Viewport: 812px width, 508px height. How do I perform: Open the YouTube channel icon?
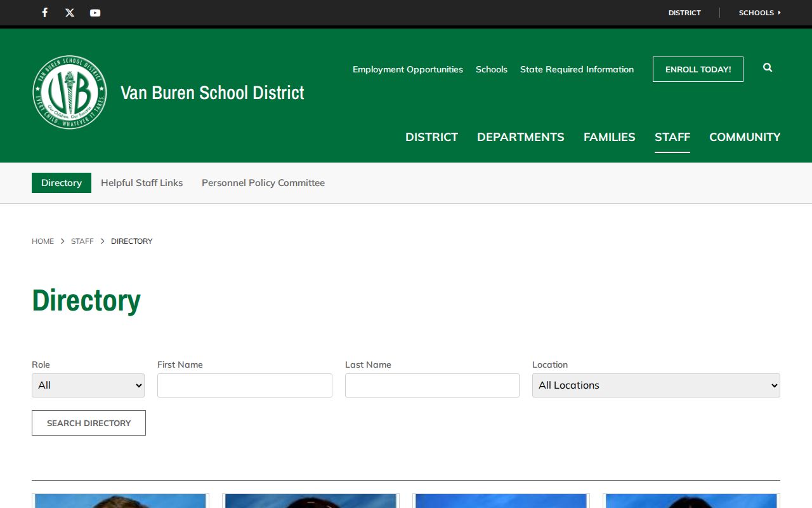pos(95,13)
